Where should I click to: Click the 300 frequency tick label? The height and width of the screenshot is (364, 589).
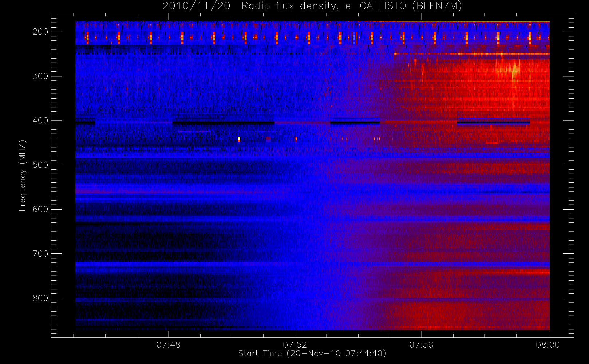pyautogui.click(x=40, y=76)
